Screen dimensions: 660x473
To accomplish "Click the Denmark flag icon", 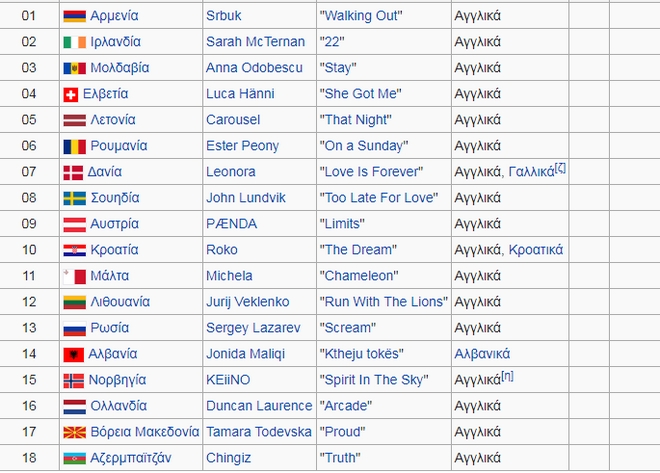I will tap(73, 172).
